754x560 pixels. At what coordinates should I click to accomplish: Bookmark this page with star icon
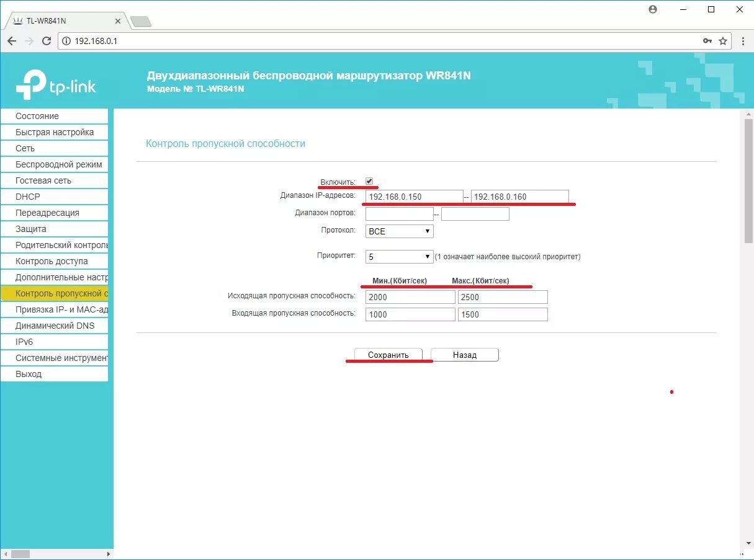[723, 41]
